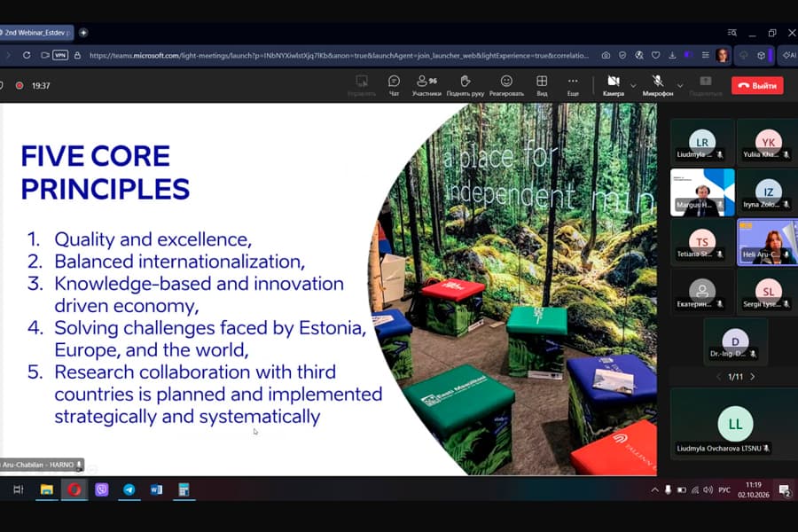Reload the page in the browser
Image resolution: width=798 pixels, height=532 pixels.
(x=27, y=55)
